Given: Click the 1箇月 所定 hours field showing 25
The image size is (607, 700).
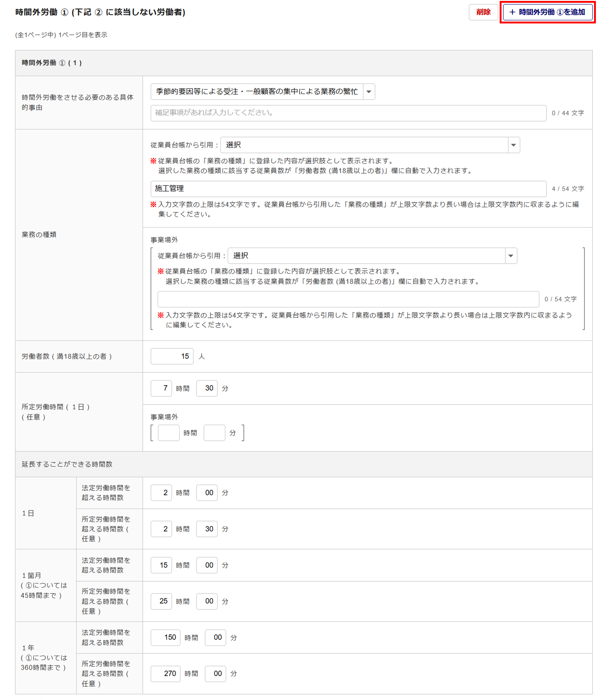Looking at the screenshot, I should click(x=161, y=601).
